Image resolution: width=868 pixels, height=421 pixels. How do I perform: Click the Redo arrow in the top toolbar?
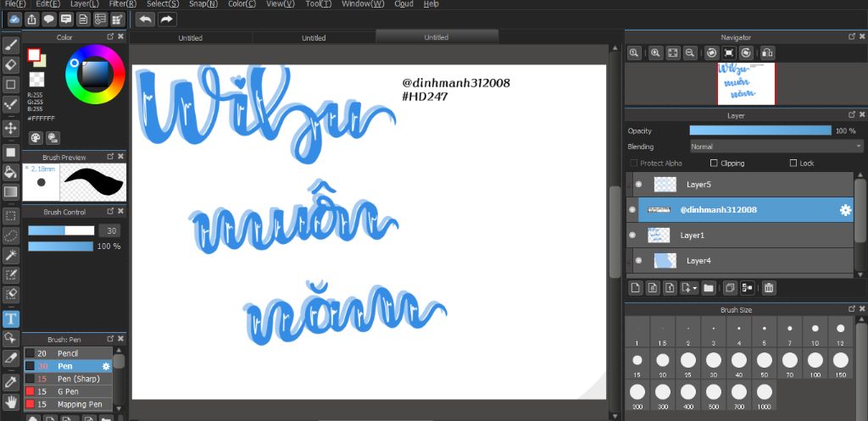(x=167, y=19)
